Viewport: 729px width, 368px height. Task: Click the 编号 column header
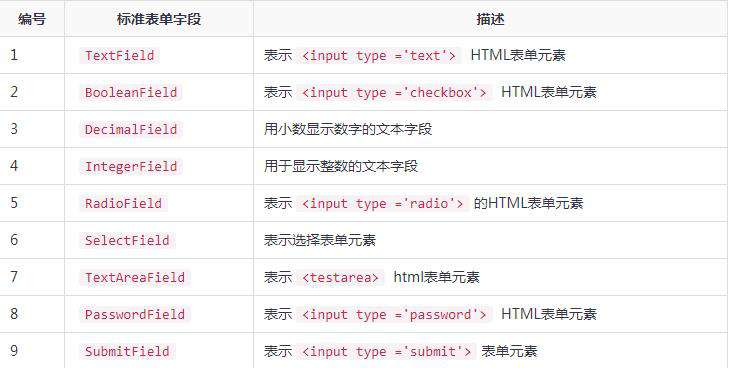tap(32, 19)
